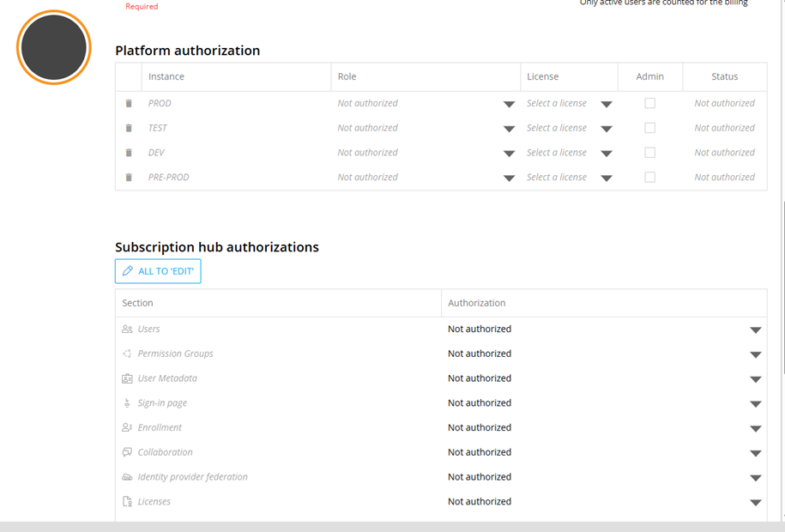Click the Role column header

[347, 76]
